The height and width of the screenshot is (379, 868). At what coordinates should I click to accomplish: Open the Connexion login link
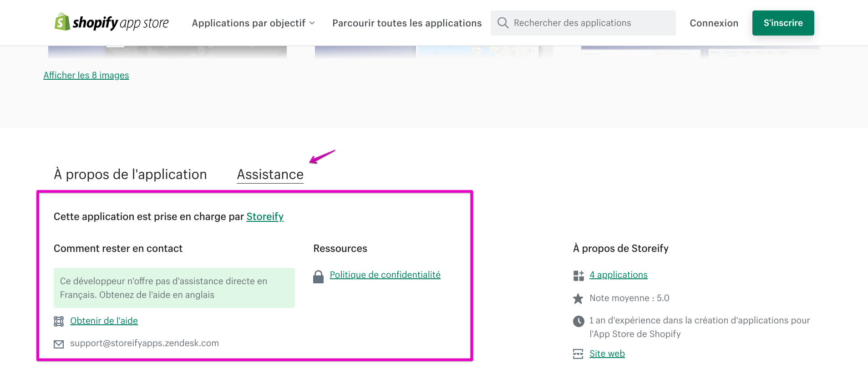[714, 23]
